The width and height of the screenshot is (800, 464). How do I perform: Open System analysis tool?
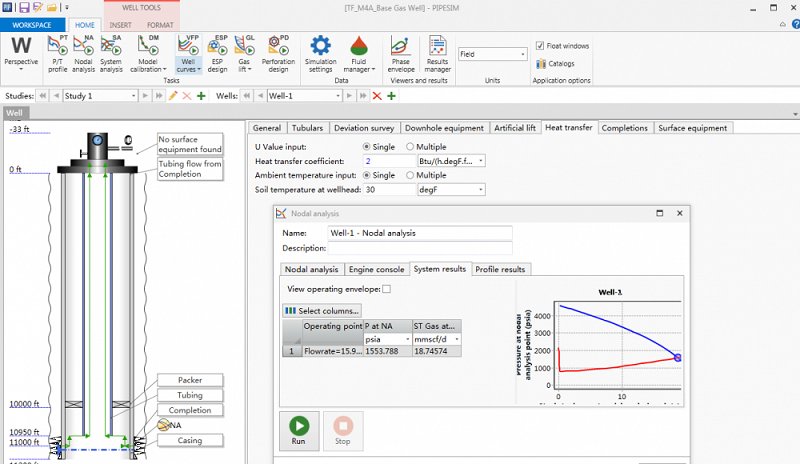[x=111, y=54]
